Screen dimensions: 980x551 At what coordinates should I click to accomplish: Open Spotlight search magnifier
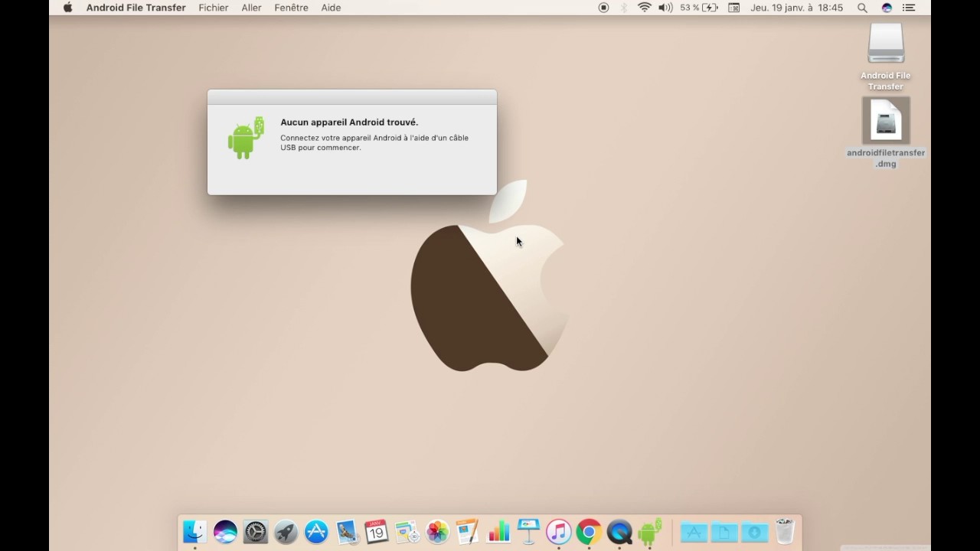(x=863, y=8)
